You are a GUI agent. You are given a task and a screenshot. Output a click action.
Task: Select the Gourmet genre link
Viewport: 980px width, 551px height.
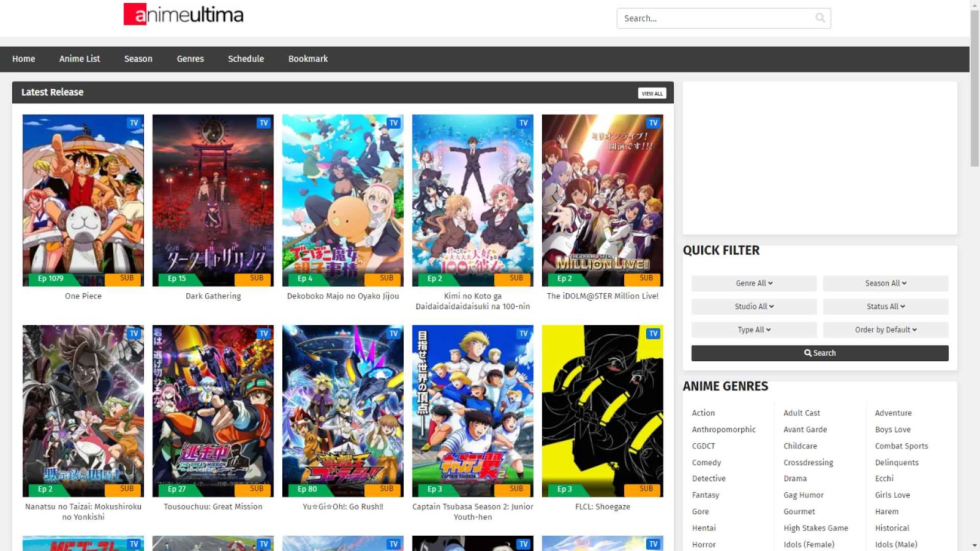click(799, 512)
